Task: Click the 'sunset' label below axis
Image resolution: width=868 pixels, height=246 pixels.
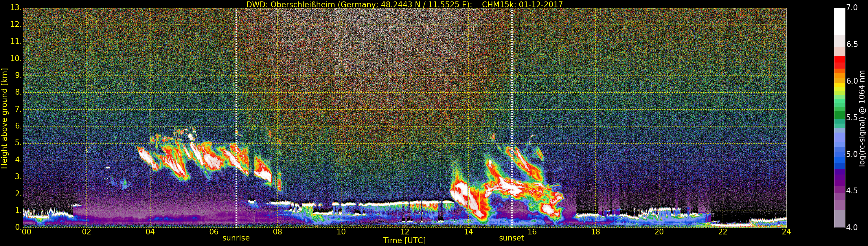Action: (512, 238)
